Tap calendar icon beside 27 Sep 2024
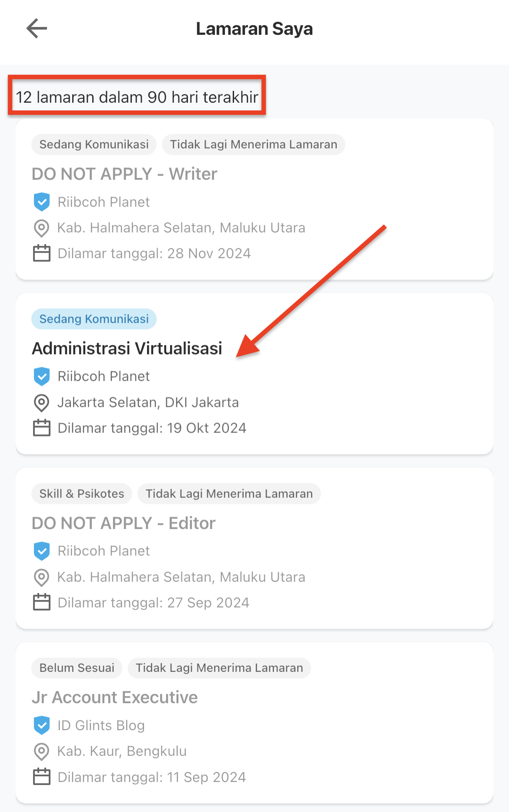Viewport: 509px width, 812px height. pyautogui.click(x=42, y=602)
